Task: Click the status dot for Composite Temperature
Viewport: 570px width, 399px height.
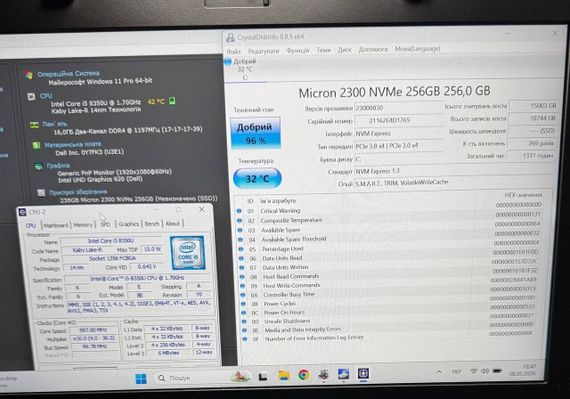Action: 239,220
